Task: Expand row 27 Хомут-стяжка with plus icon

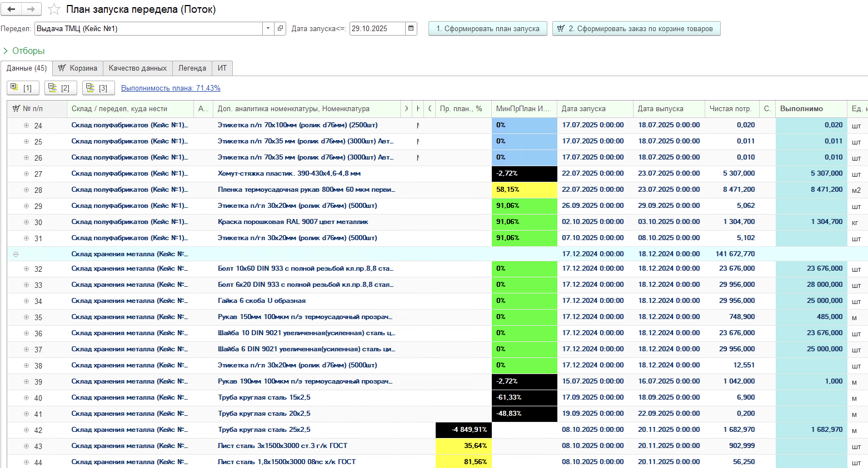Action: (26, 174)
